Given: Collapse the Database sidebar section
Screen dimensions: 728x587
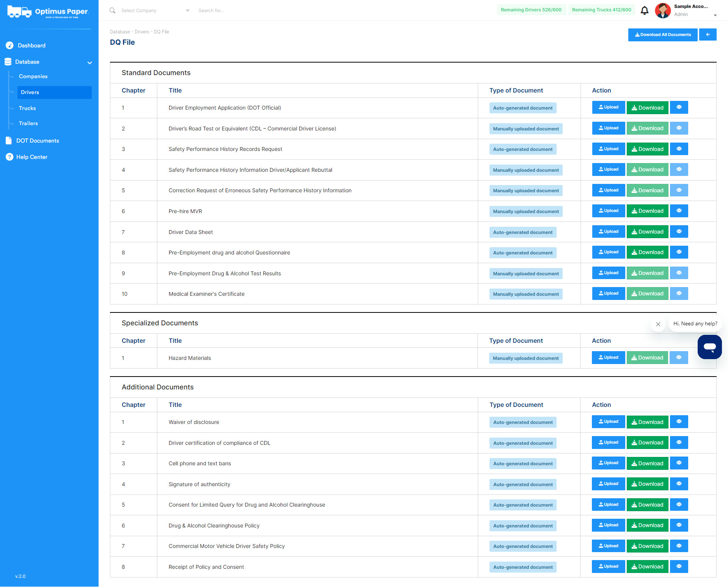Looking at the screenshot, I should [x=89, y=63].
